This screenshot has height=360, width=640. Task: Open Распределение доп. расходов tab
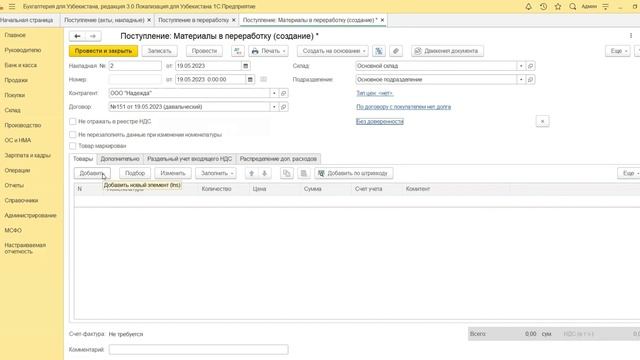tap(278, 159)
